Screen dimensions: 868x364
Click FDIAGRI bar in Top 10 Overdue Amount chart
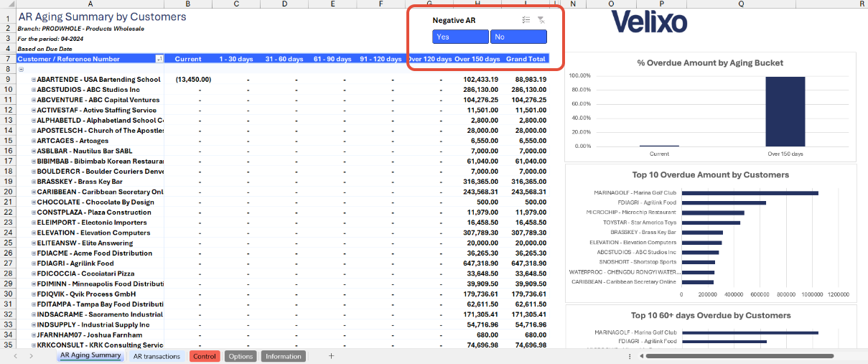pos(724,202)
